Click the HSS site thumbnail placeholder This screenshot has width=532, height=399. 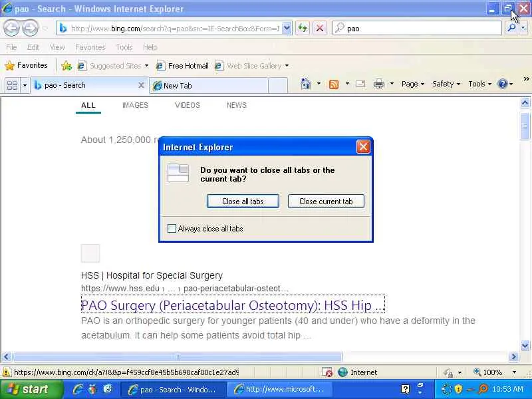[90, 253]
